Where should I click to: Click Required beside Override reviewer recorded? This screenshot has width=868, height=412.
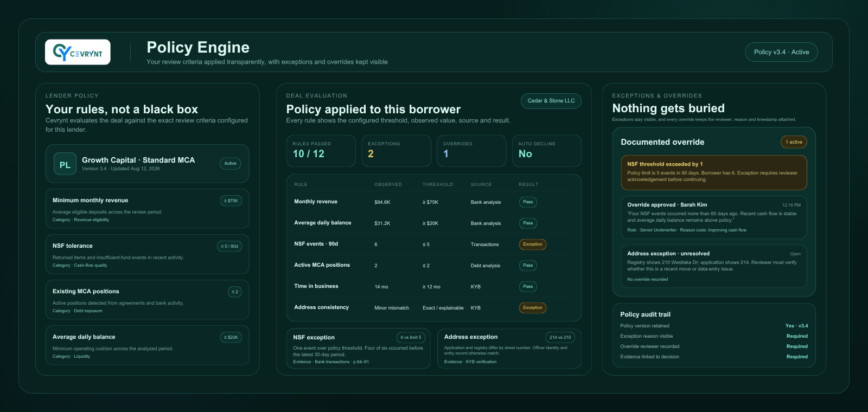click(797, 346)
